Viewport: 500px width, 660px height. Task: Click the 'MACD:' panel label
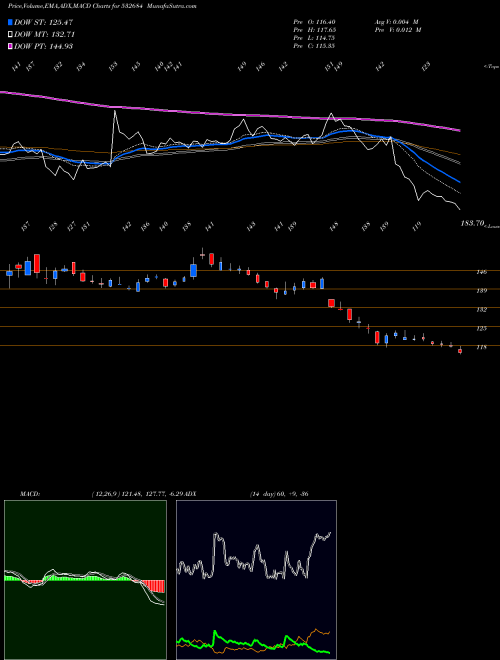29,494
